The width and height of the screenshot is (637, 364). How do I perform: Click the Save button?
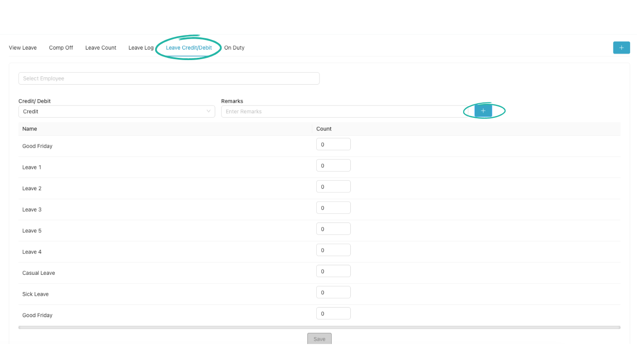(x=319, y=339)
